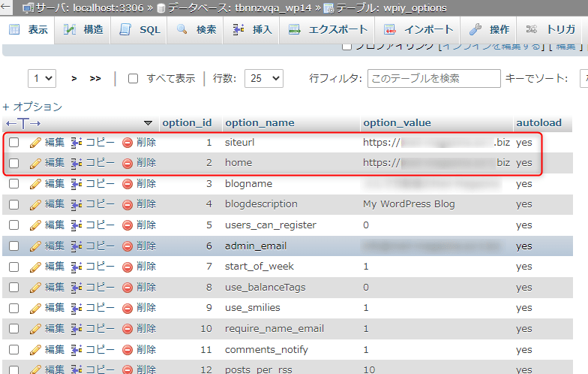588x374 pixels.
Task: Click the back arrow icon at top left
Action: (x=4, y=6)
